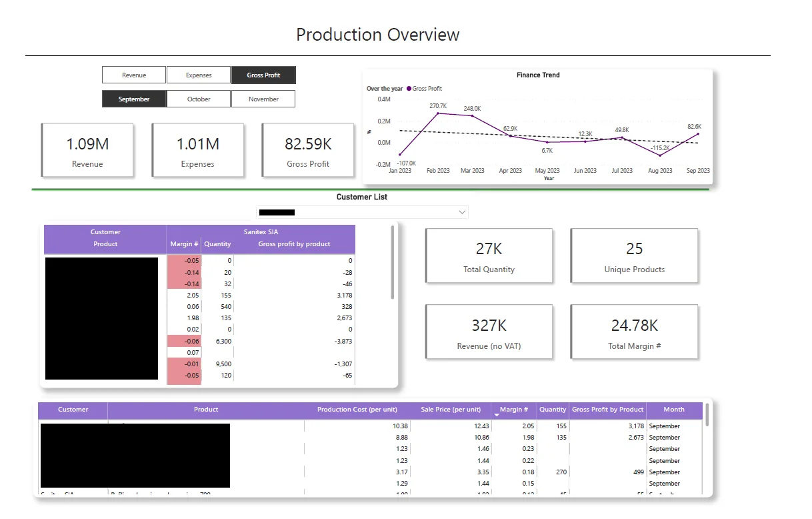Click the -107.0K January data point
The height and width of the screenshot is (519, 812).
coord(401,155)
